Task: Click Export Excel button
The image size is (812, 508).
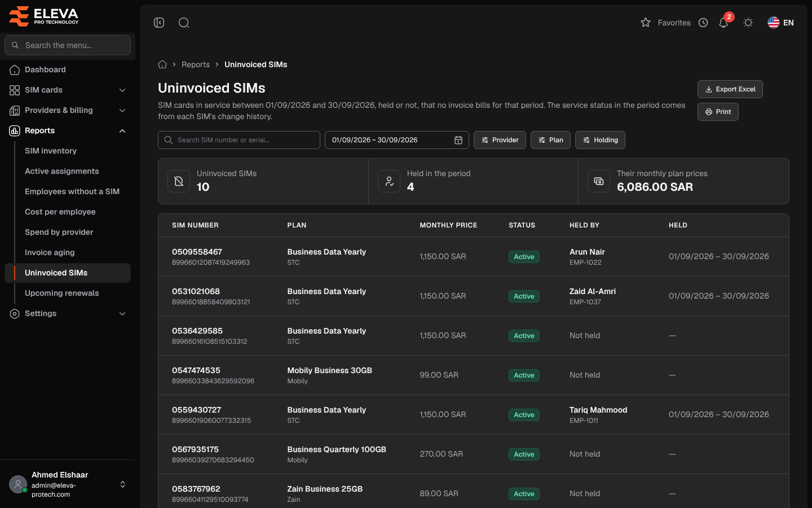Action: (x=730, y=89)
